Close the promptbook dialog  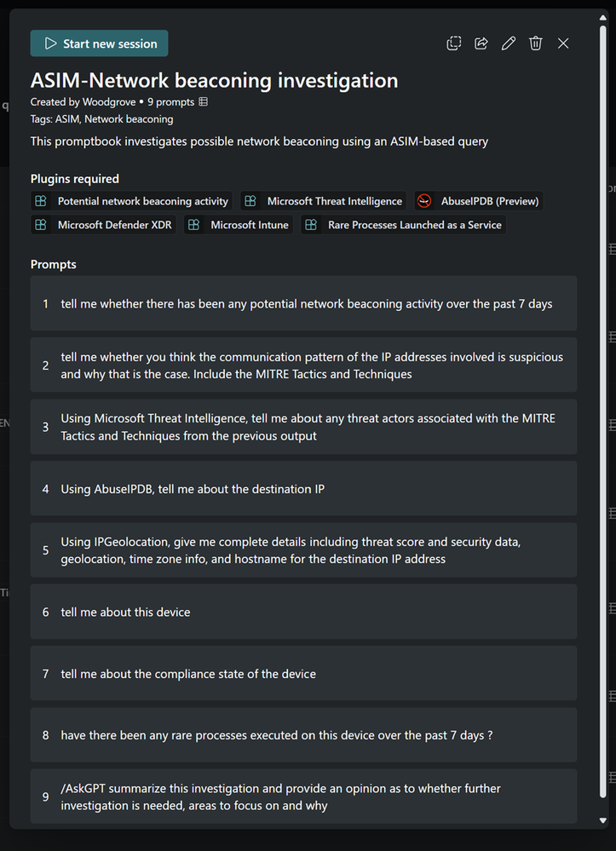coord(563,43)
